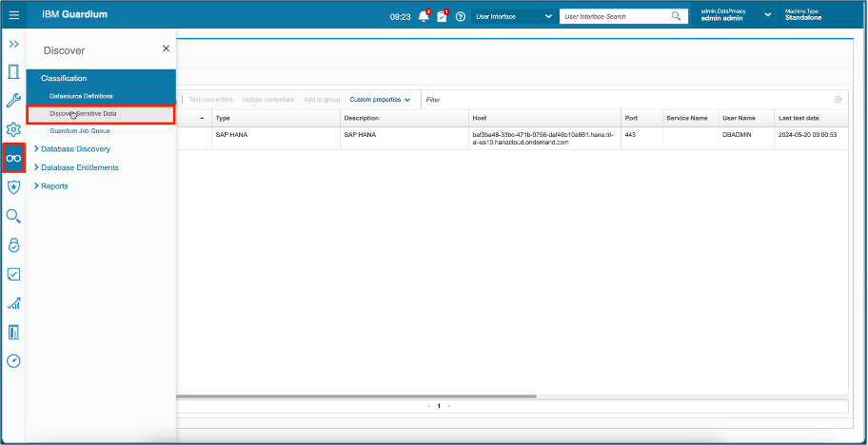868x445 pixels.
Task: Open the Custom properties dropdown
Action: click(x=380, y=100)
